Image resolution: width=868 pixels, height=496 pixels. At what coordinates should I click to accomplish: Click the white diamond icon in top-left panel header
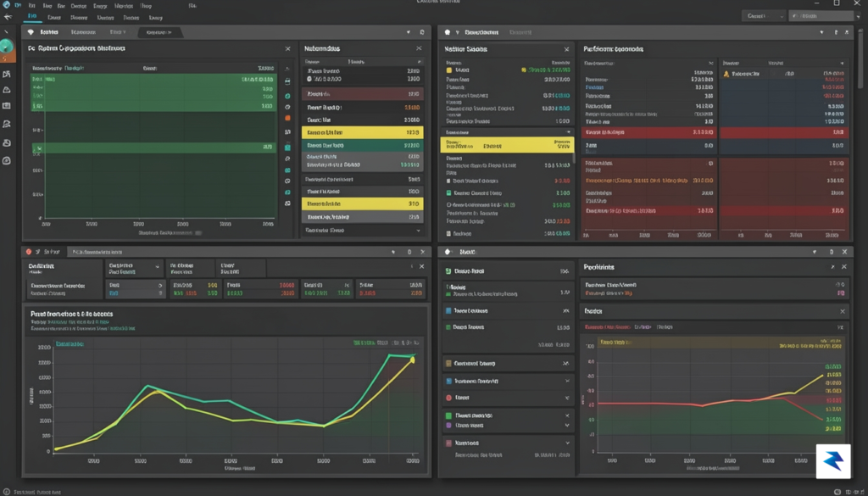[31, 33]
